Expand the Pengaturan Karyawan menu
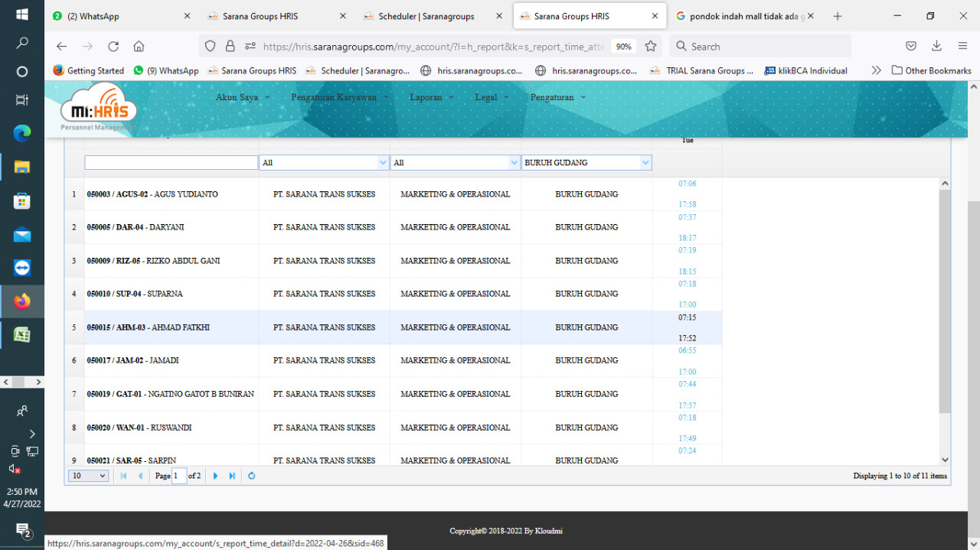Image resolution: width=980 pixels, height=550 pixels. tap(340, 97)
